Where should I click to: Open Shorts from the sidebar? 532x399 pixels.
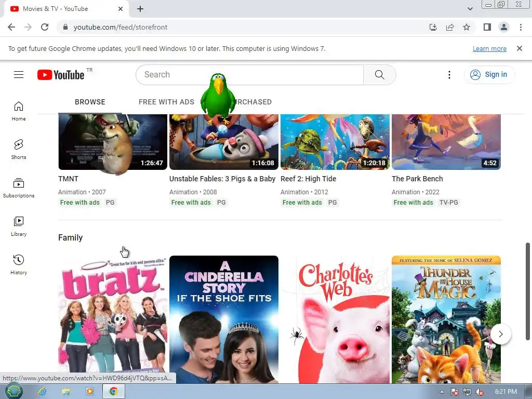19,150
